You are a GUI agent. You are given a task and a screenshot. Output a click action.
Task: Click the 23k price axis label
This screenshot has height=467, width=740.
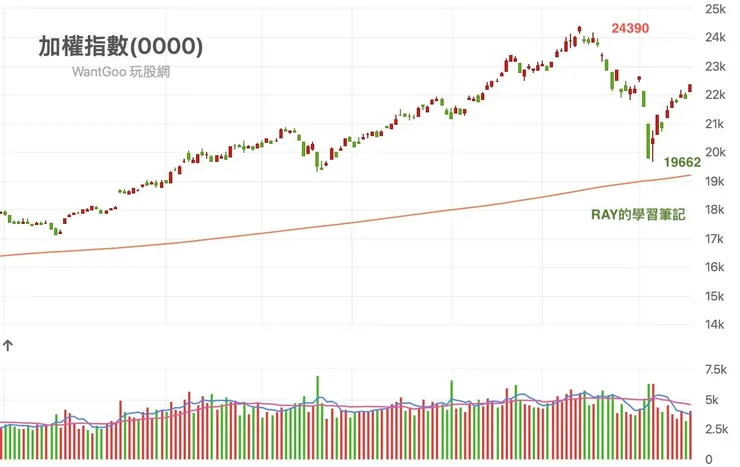tap(715, 67)
